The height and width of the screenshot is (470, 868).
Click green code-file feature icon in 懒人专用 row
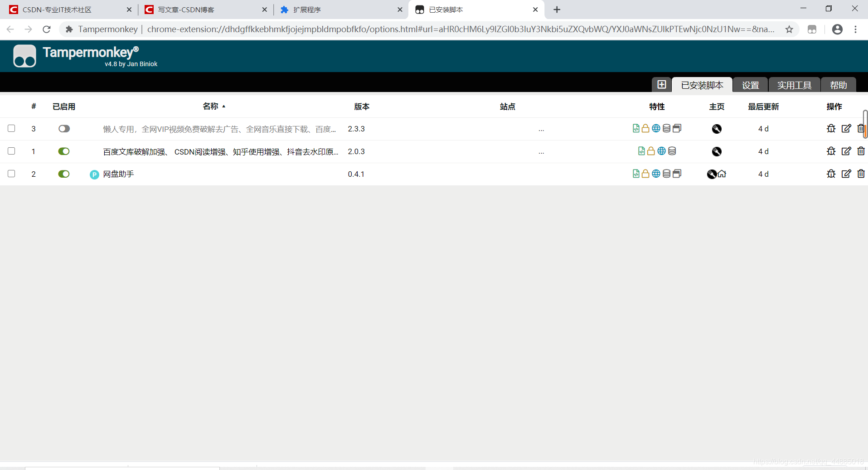[x=636, y=128]
